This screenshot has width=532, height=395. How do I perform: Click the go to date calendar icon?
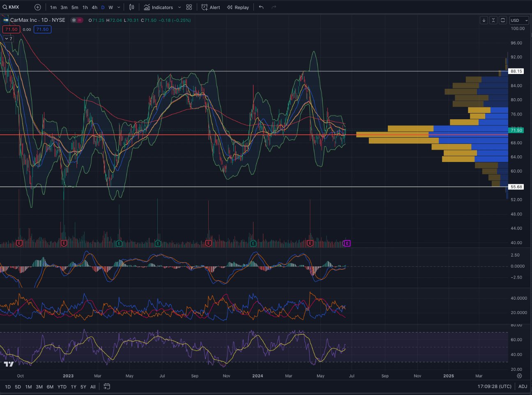tap(107, 386)
